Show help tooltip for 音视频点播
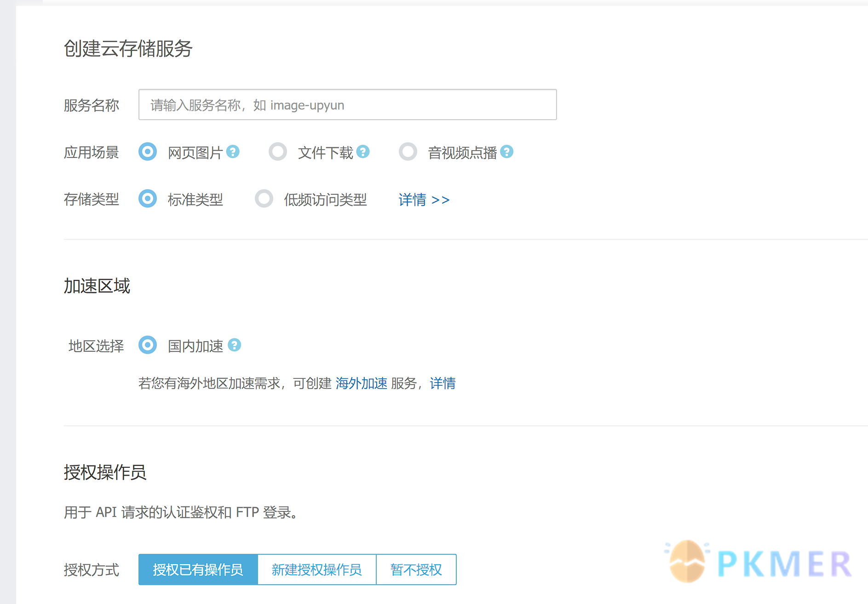 click(x=506, y=151)
